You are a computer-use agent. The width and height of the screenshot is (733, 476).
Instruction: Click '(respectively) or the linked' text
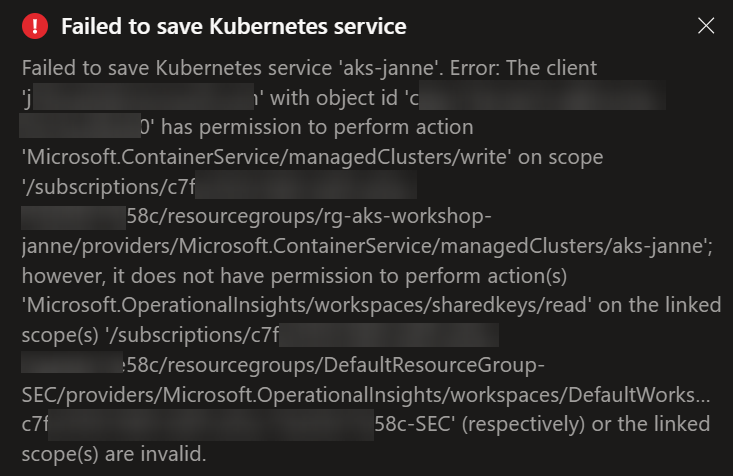586,424
